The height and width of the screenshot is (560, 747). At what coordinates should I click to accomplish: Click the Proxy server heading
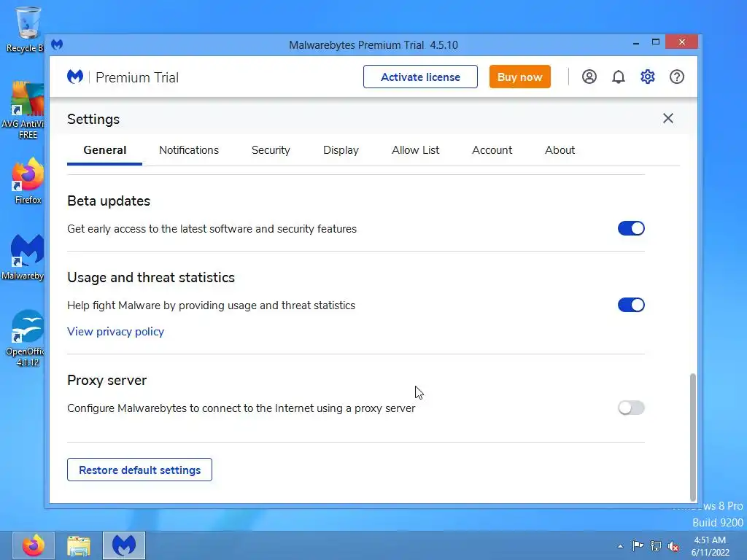click(x=107, y=381)
